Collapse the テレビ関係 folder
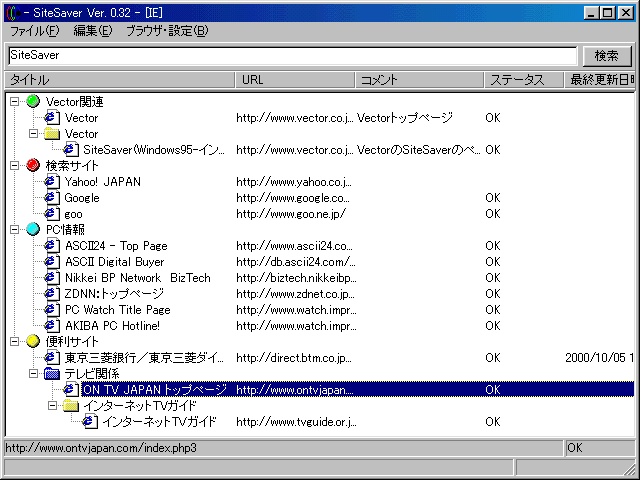This screenshot has height=480, width=640. click(x=33, y=373)
